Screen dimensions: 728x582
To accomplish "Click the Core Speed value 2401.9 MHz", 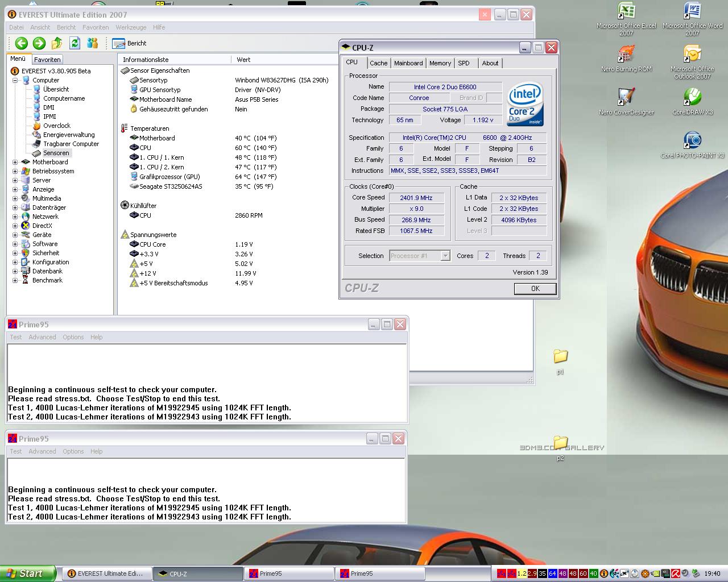I will [x=416, y=198].
